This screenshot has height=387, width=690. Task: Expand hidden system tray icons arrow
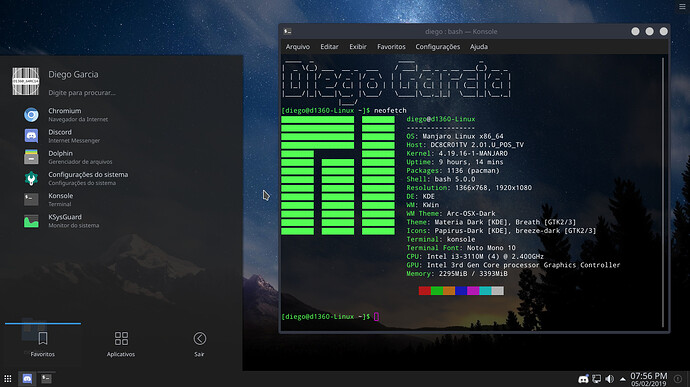click(623, 379)
